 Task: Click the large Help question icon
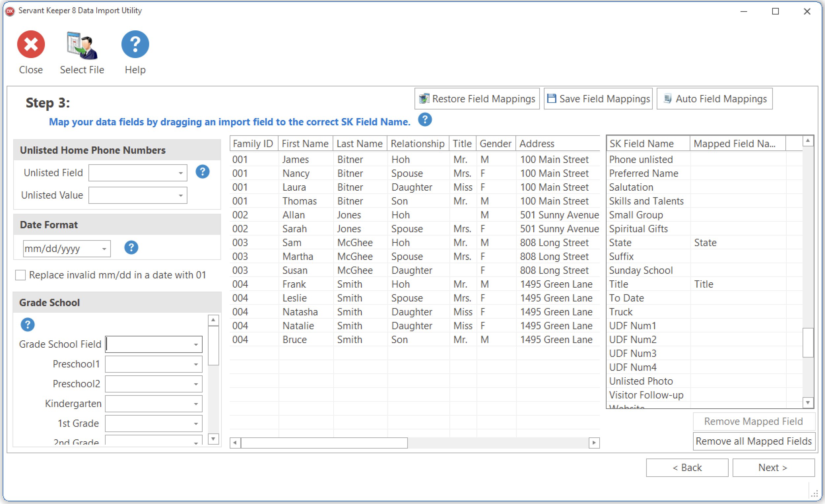135,44
